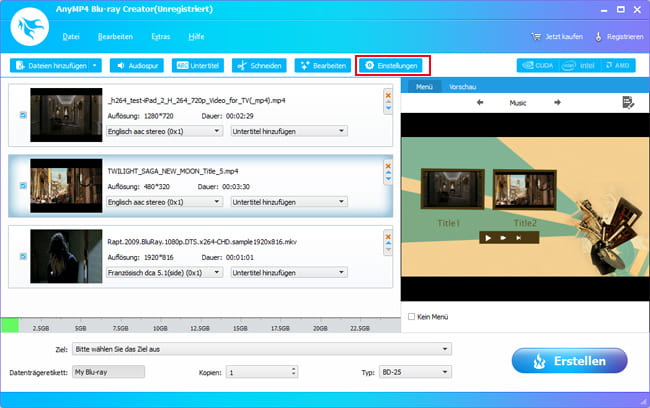Click the play button in menu preview
Screen dimensions: 650x408
point(488,238)
